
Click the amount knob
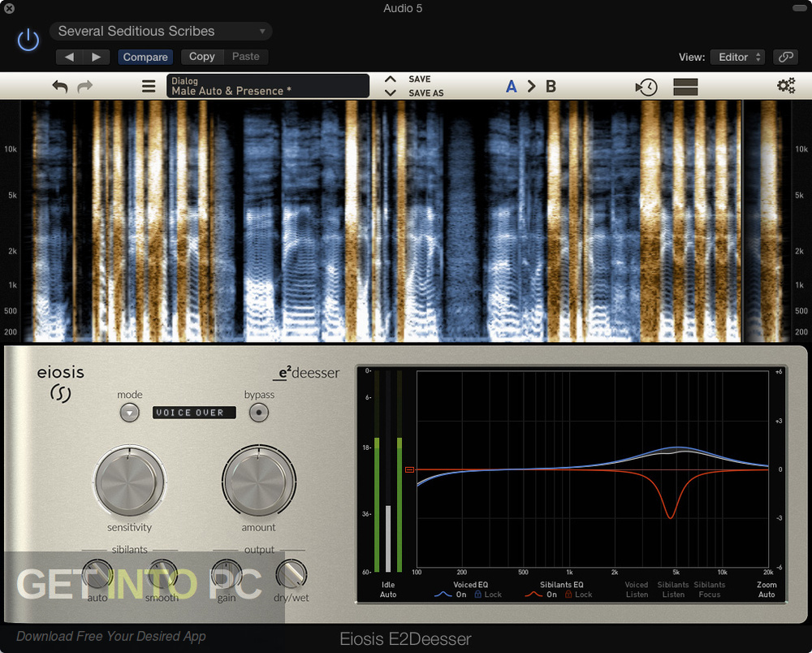tap(258, 481)
